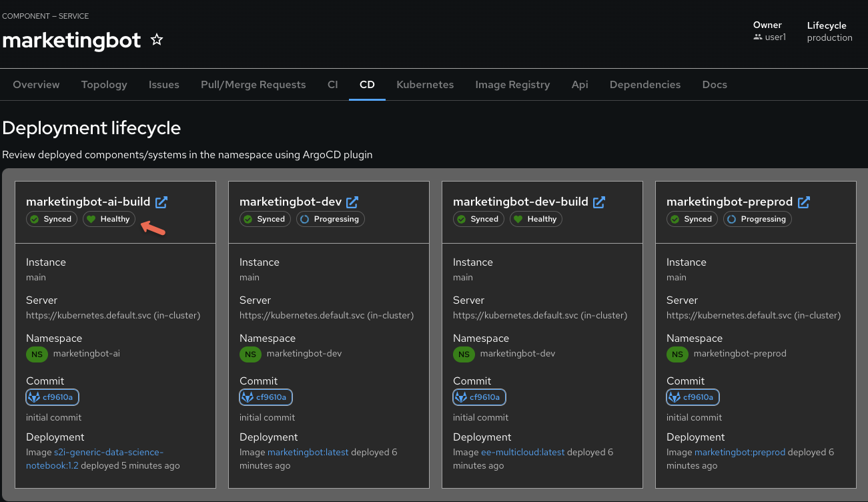Open marketingbot-preprod external link icon
Viewport: 868px width, 502px height.
(x=804, y=202)
